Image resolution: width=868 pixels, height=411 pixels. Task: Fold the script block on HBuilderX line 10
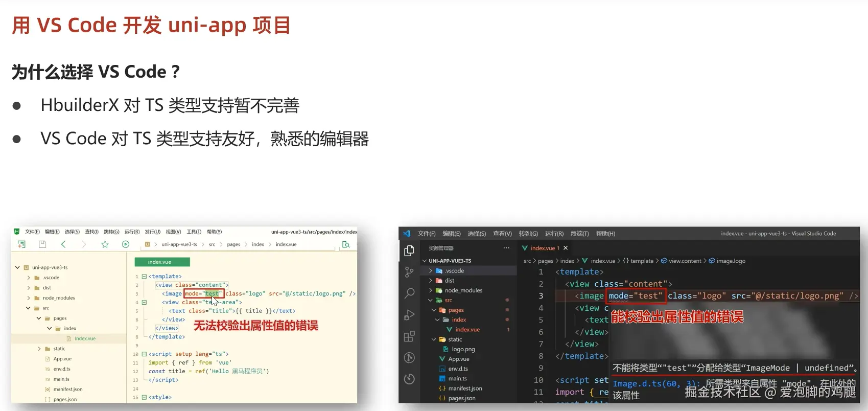pyautogui.click(x=144, y=354)
